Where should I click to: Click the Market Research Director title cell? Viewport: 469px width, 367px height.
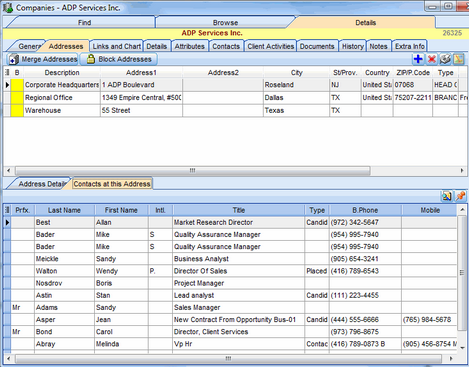point(239,222)
